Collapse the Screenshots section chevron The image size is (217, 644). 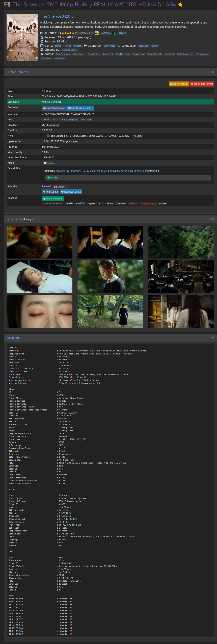[x=212, y=219]
